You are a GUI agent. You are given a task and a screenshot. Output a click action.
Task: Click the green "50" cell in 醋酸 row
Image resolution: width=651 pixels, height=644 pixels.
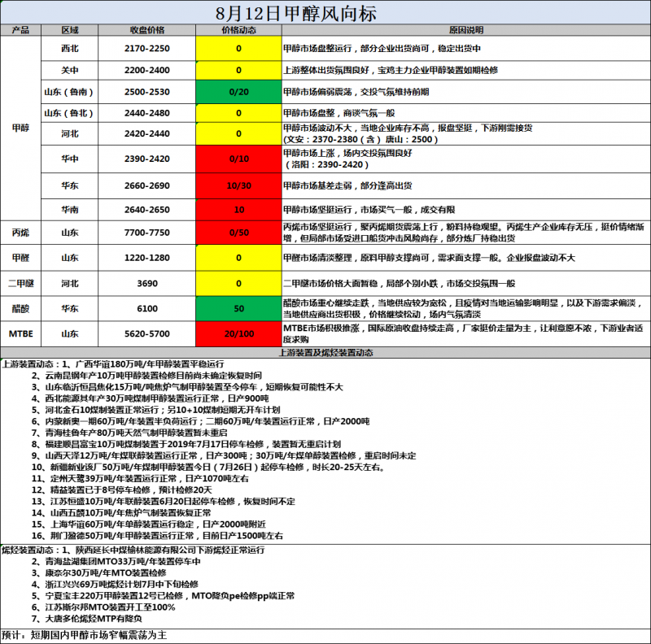pyautogui.click(x=238, y=309)
